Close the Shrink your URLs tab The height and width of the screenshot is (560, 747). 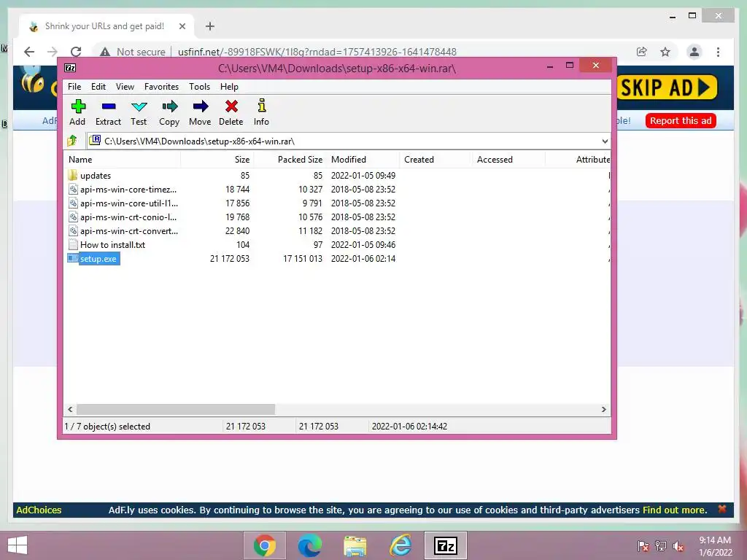182,27
